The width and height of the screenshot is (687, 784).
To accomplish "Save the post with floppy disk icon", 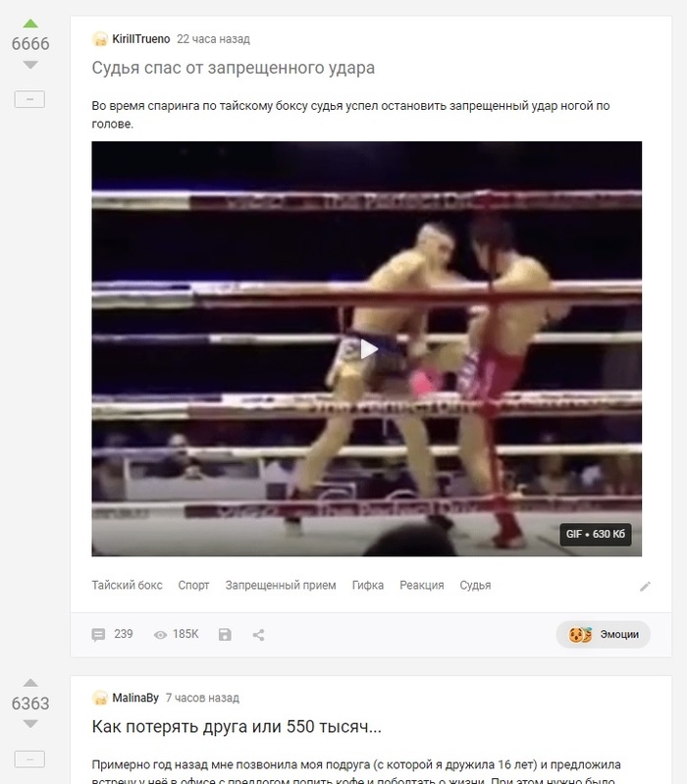I will [x=225, y=635].
